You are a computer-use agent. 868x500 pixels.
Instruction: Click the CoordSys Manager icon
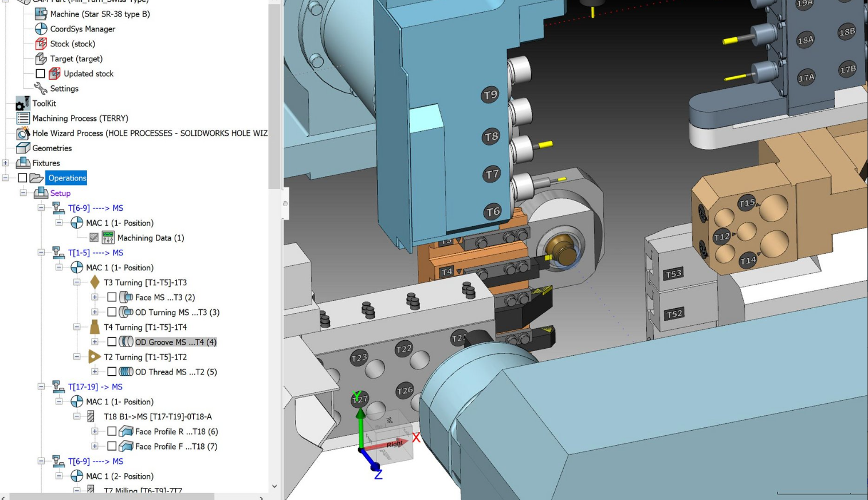[41, 29]
